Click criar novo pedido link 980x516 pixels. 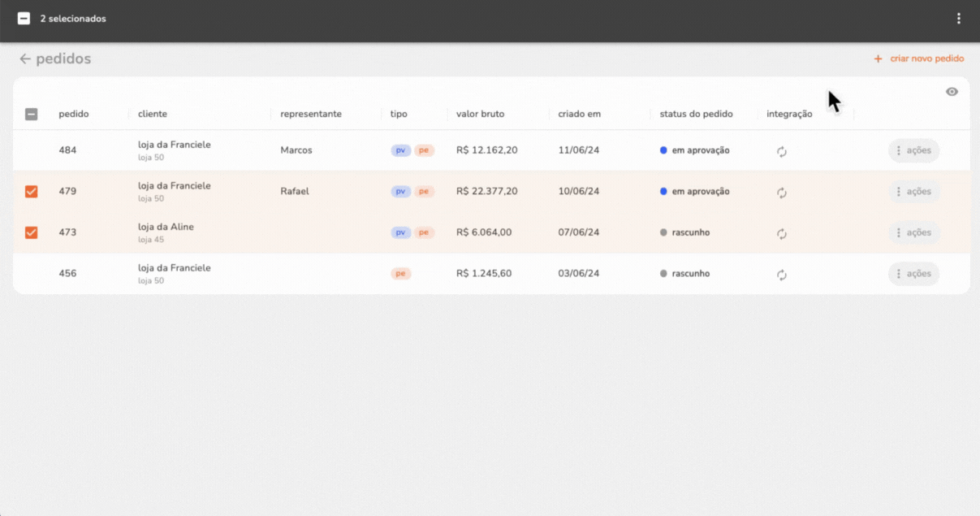[926, 59]
